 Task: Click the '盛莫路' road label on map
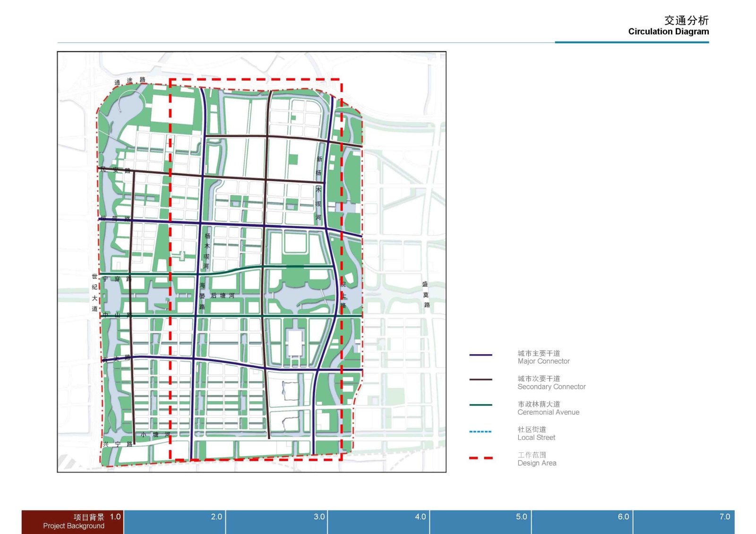(426, 295)
